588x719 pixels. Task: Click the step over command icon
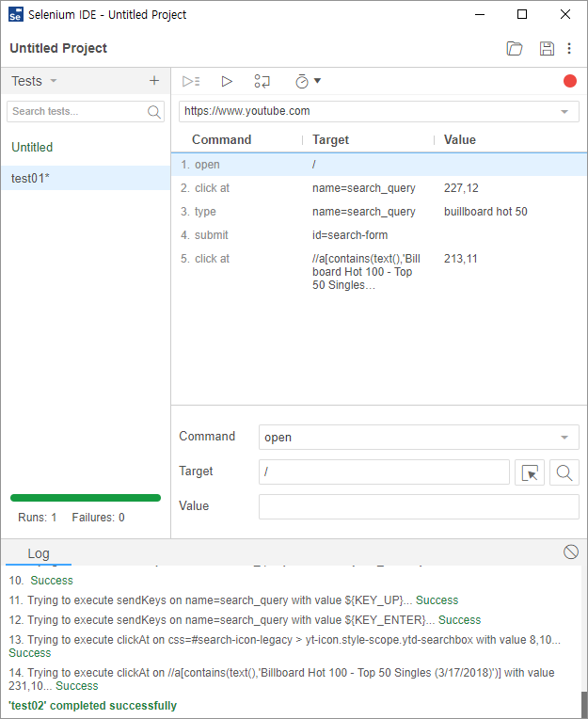[262, 81]
